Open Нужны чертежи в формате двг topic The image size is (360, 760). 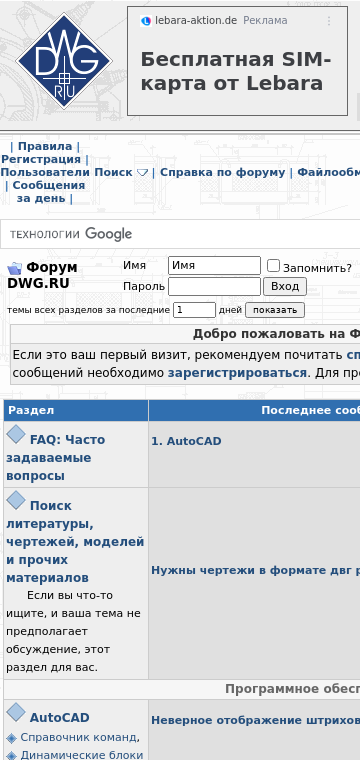pos(255,570)
